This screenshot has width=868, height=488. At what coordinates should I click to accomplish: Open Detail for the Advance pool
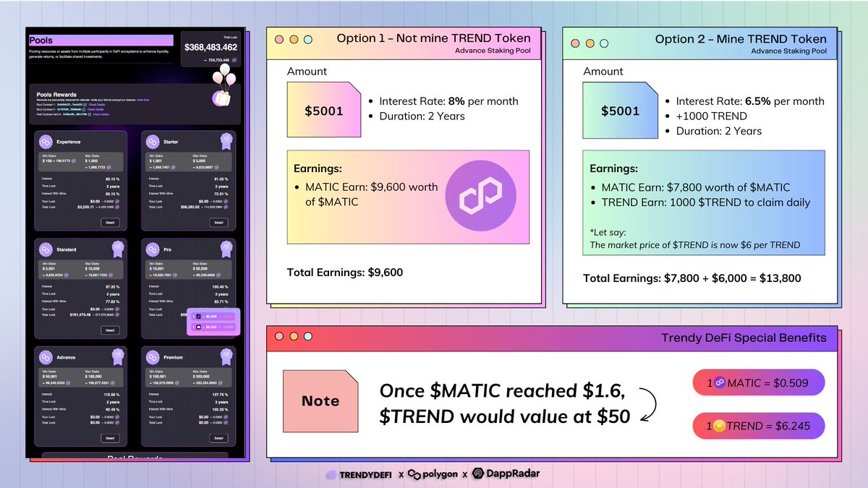click(110, 438)
